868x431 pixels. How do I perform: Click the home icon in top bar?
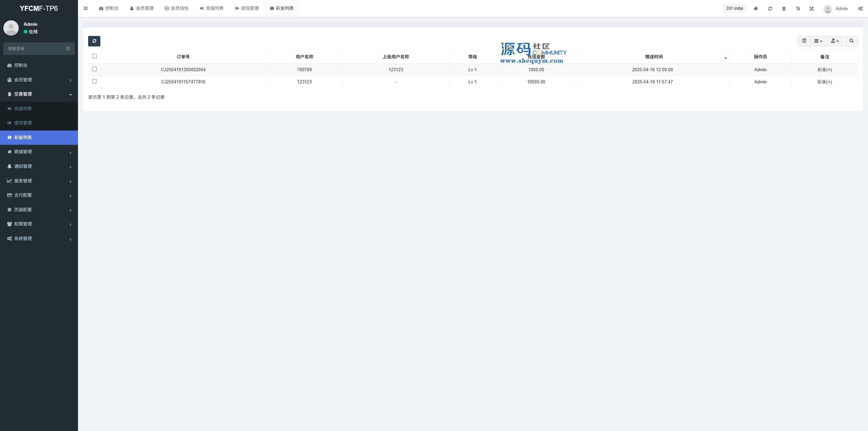click(x=755, y=8)
